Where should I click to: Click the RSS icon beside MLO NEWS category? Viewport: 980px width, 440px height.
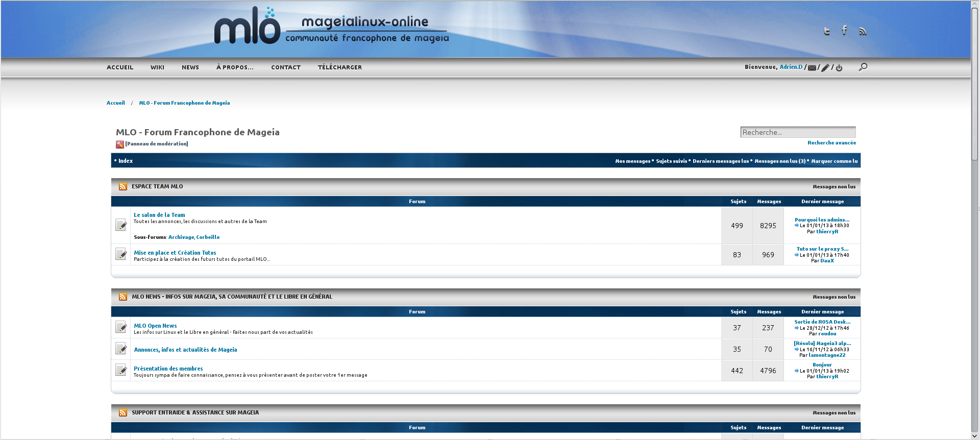pos(123,297)
